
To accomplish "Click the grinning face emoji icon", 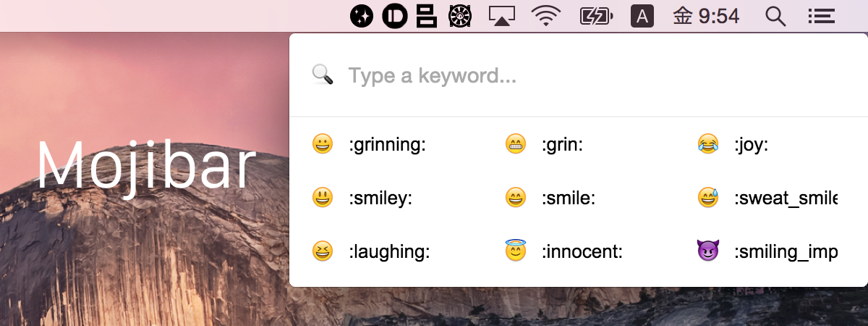I will (x=323, y=144).
